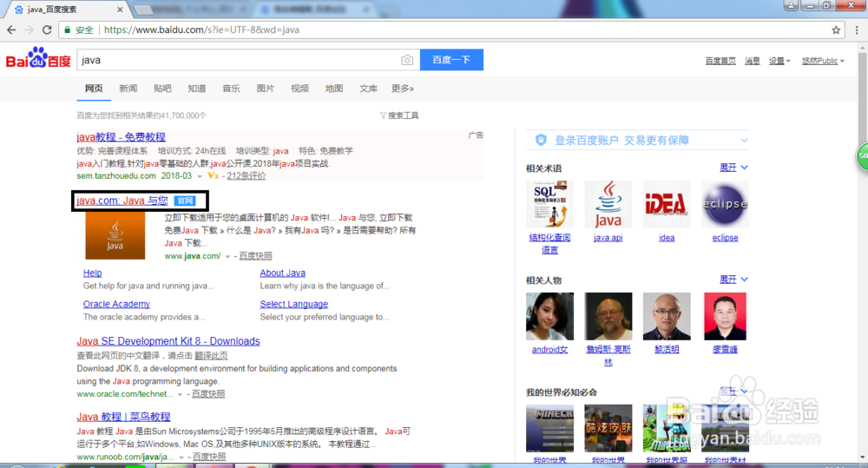The height and width of the screenshot is (468, 868).
Task: Click the 翻译此页 translate link
Action: click(x=211, y=356)
